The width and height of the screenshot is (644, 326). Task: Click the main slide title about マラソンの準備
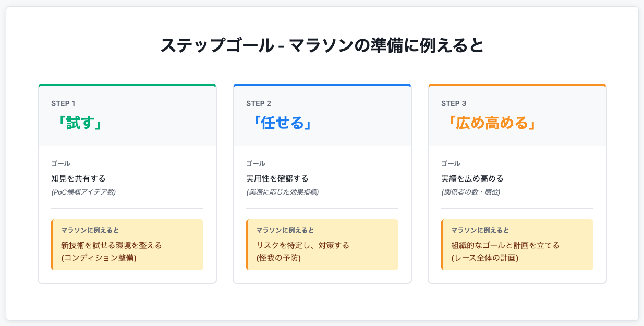click(322, 46)
